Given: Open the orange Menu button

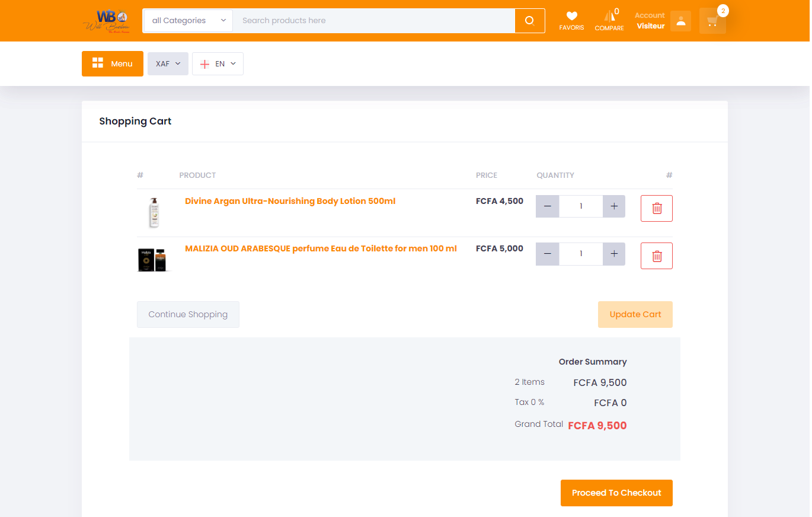Looking at the screenshot, I should 113,64.
